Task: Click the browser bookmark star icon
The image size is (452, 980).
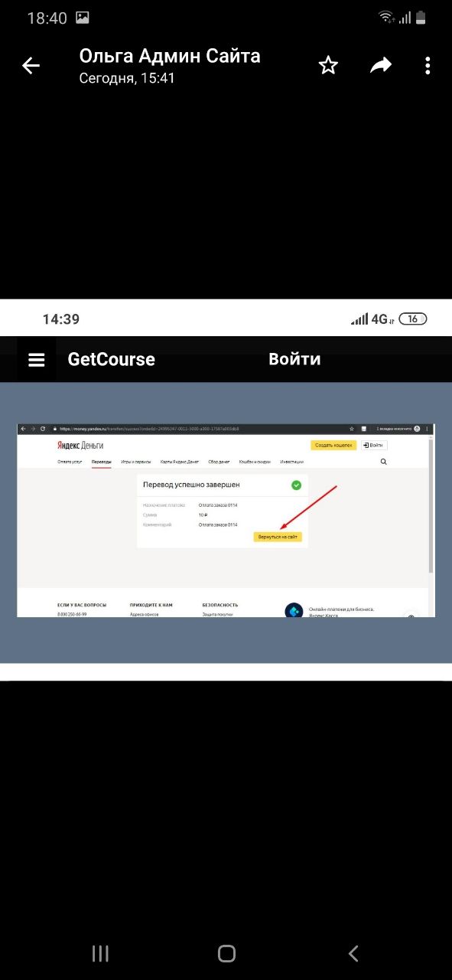Action: click(x=352, y=429)
